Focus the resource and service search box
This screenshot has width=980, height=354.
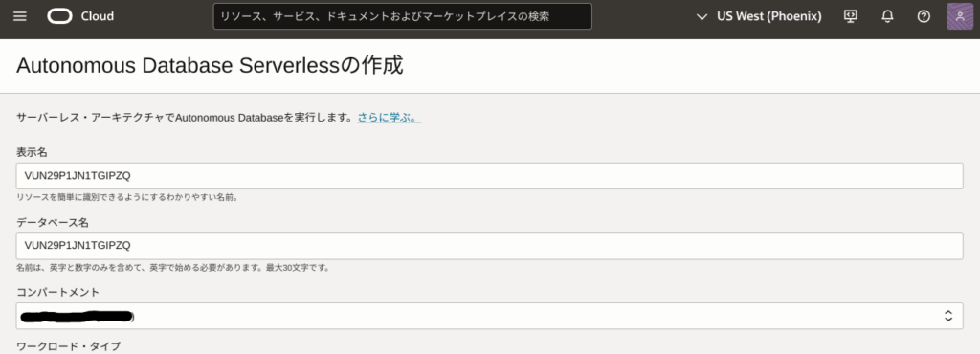point(403,16)
